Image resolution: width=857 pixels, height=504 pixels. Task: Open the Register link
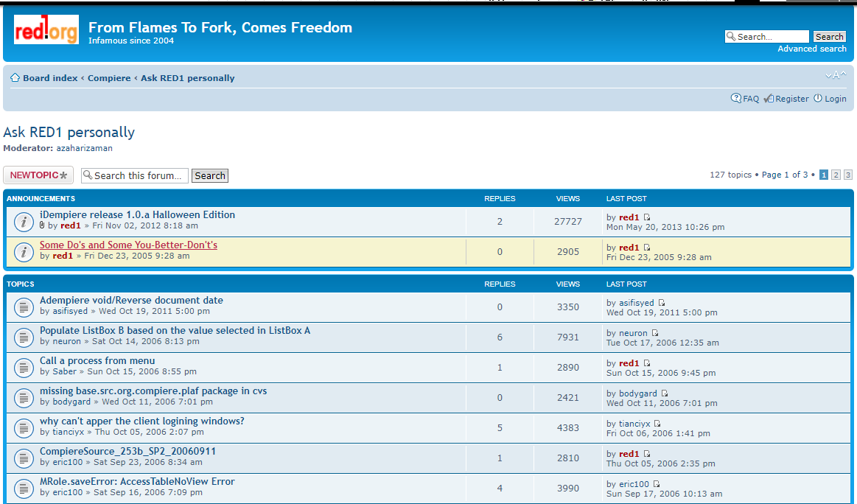coord(792,99)
